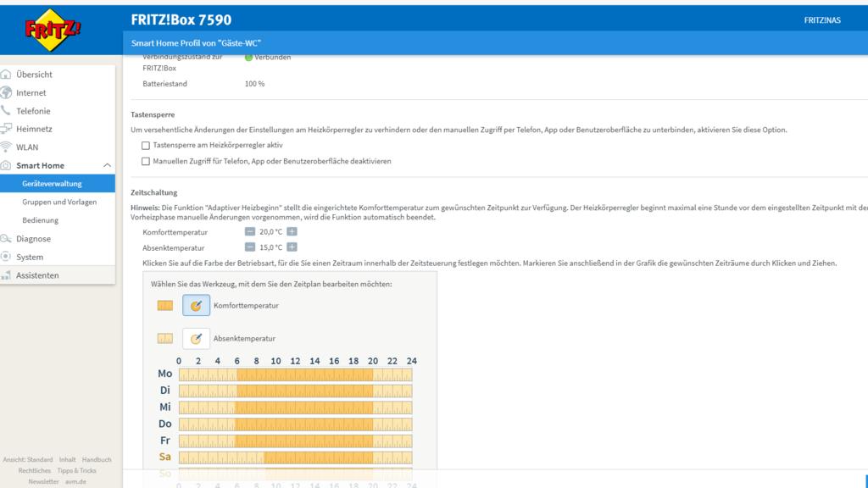Increase Absenktemperatur with plus button
This screenshot has height=488, width=868.
point(292,247)
